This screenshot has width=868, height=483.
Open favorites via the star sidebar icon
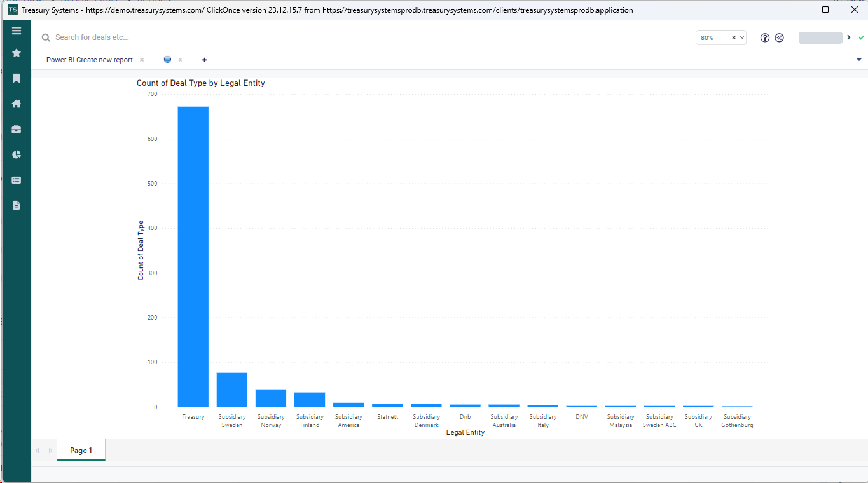click(x=17, y=53)
